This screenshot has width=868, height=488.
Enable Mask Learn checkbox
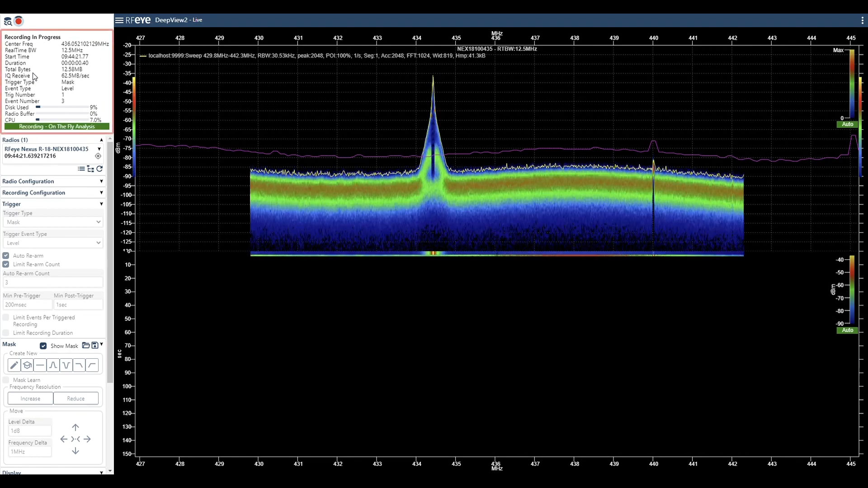pyautogui.click(x=6, y=380)
